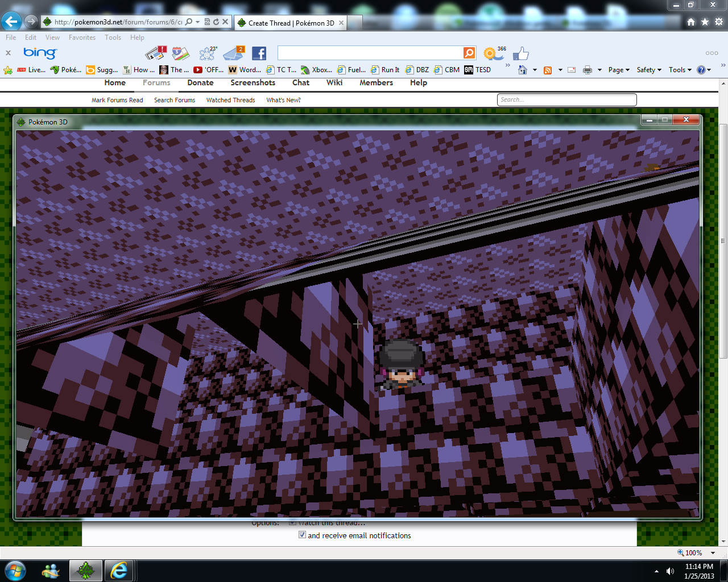Open the IE settings gear icon

click(718, 22)
